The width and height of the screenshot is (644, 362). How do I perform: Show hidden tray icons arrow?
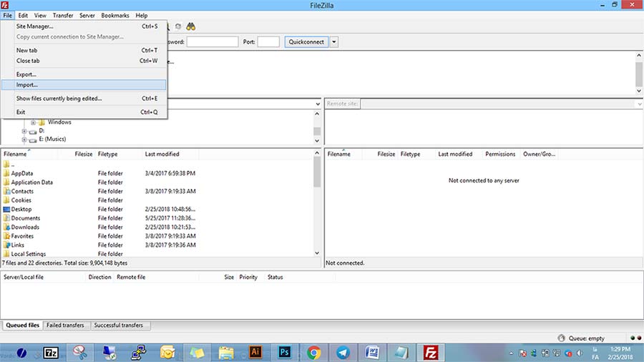[512, 353]
